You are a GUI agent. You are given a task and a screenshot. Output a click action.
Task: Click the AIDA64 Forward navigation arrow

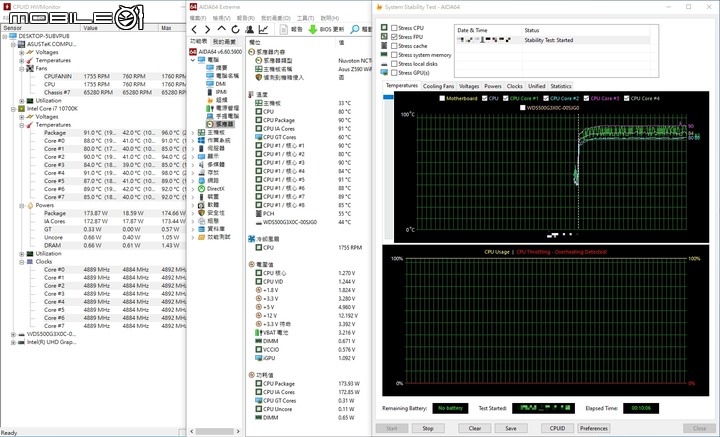208,29
